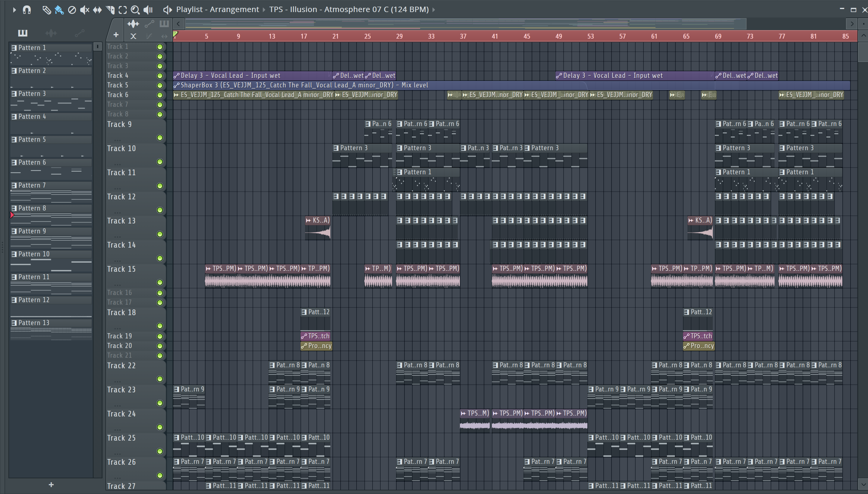Select the first KS..A) audio clip on Track 13
The width and height of the screenshot is (868, 494).
click(318, 228)
